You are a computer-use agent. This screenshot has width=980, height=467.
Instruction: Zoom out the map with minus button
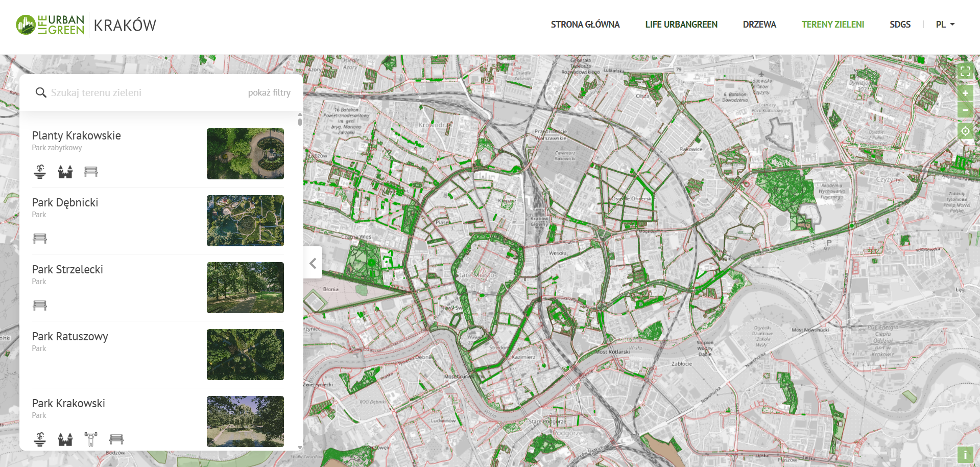965,110
